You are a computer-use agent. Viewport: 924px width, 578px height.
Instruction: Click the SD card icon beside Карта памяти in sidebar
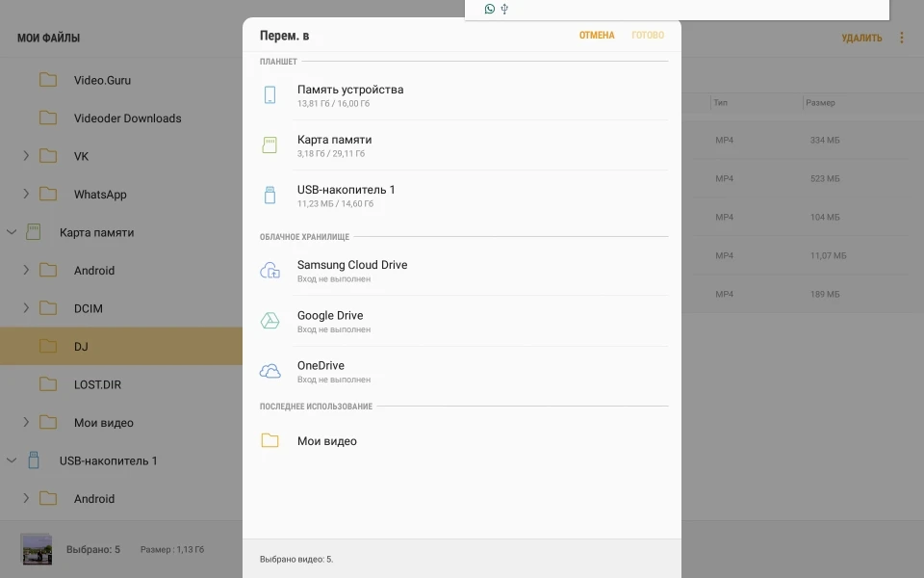[34, 232]
